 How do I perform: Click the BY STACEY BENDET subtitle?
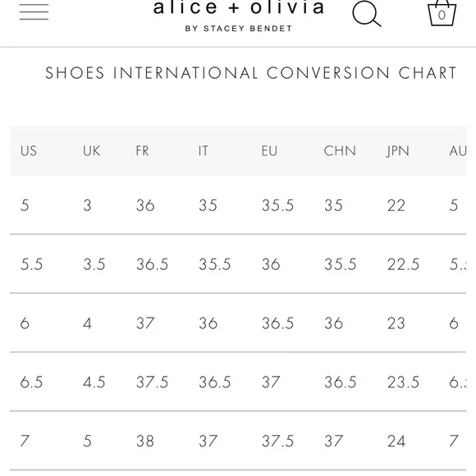[239, 29]
